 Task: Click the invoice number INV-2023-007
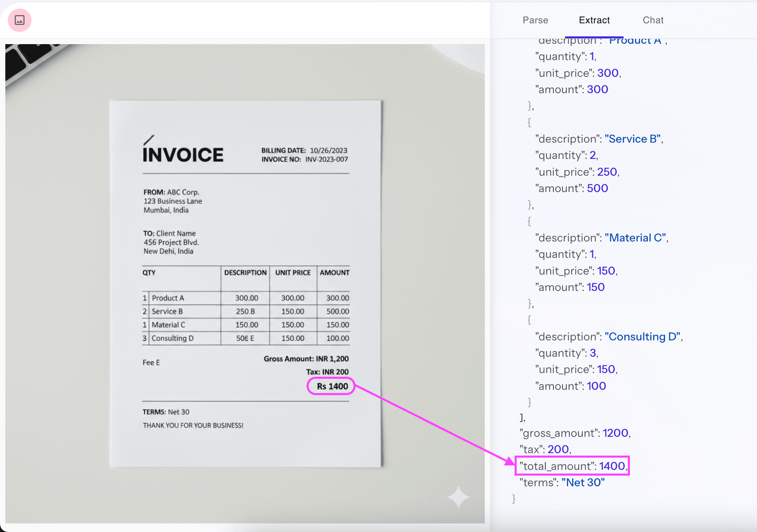pos(326,159)
